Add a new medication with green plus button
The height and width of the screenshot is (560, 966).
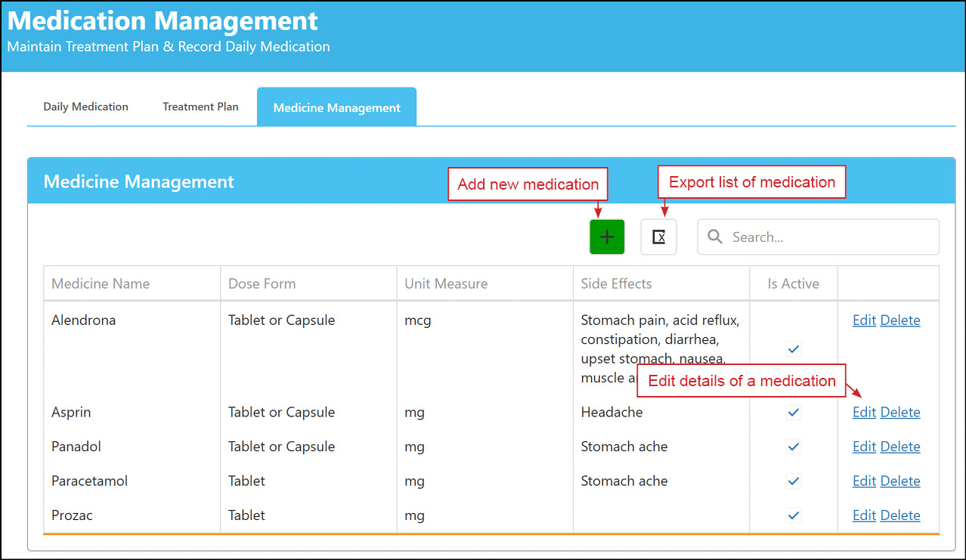(x=607, y=237)
